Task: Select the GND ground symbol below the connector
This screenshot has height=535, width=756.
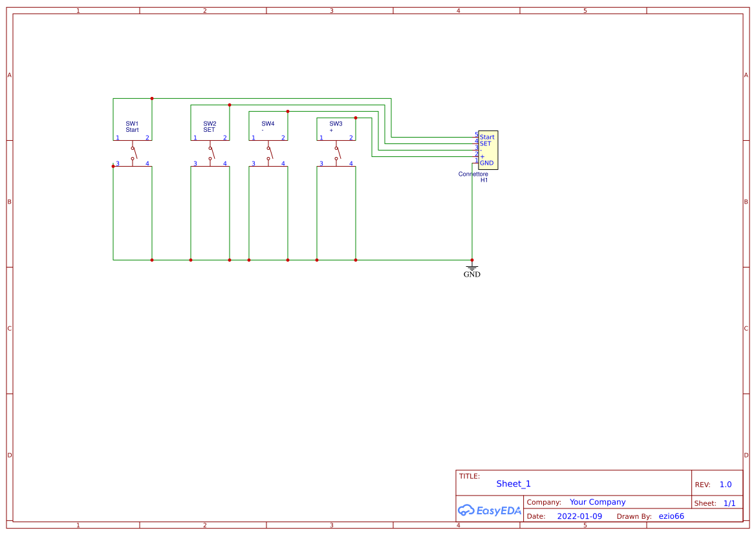Action: tap(471, 266)
